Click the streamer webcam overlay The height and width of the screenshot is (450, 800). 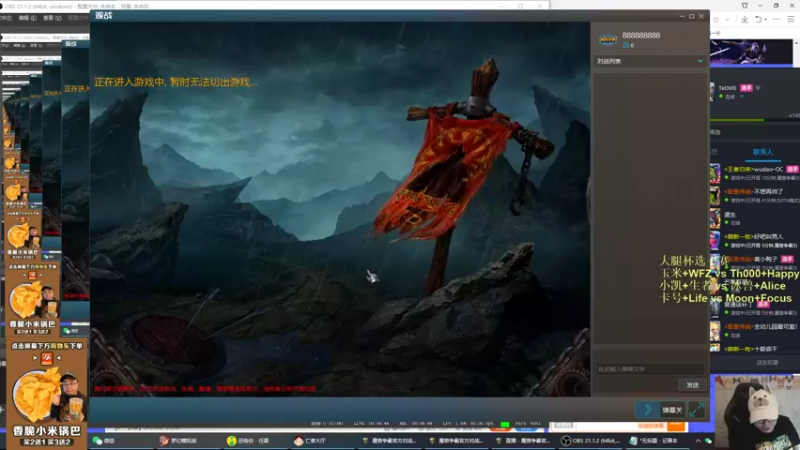tap(757, 412)
